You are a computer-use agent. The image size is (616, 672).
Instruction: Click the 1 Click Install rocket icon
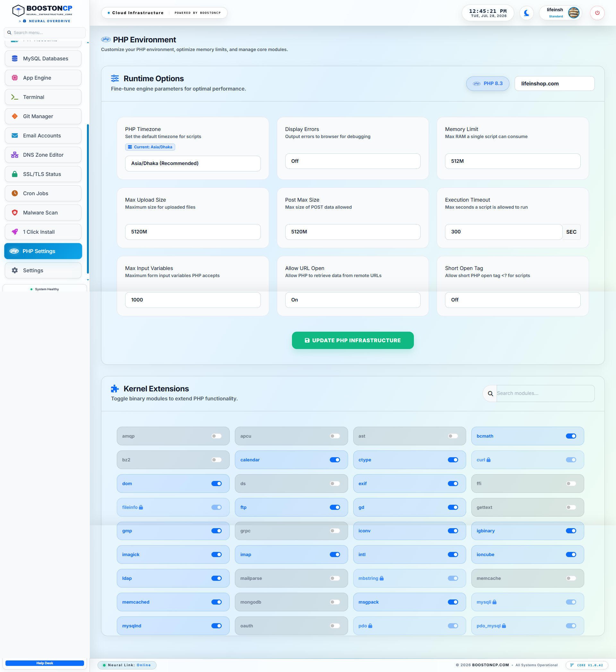[15, 232]
